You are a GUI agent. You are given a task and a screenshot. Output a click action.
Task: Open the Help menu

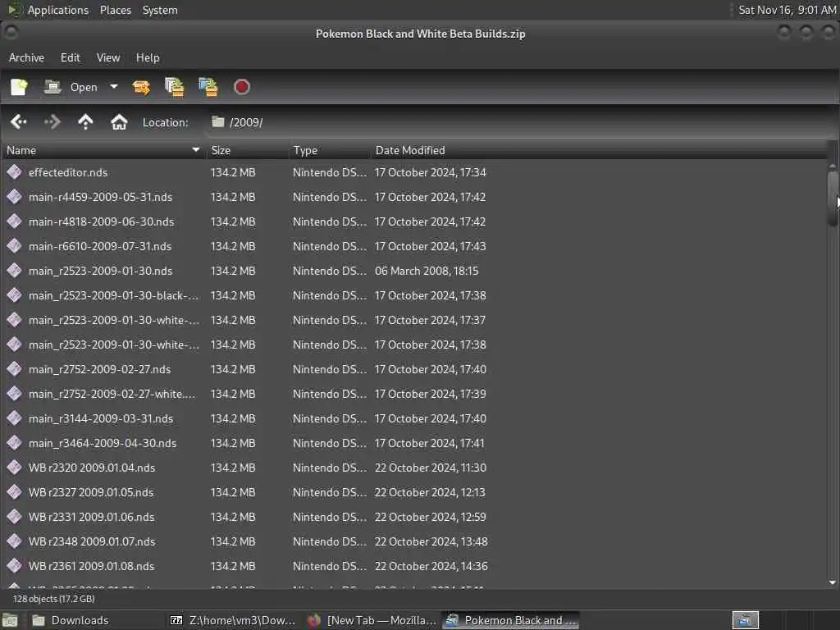148,57
